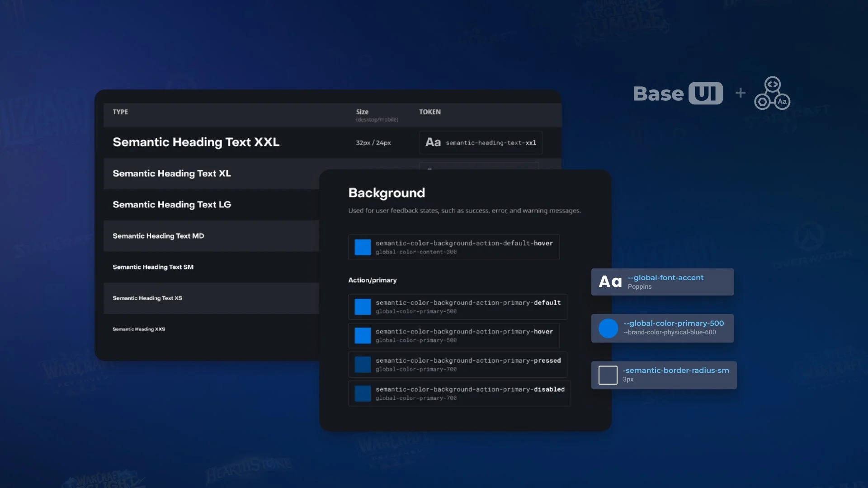Viewport: 868px width, 488px height.
Task: Click the design tokens circles icon
Action: point(772,94)
